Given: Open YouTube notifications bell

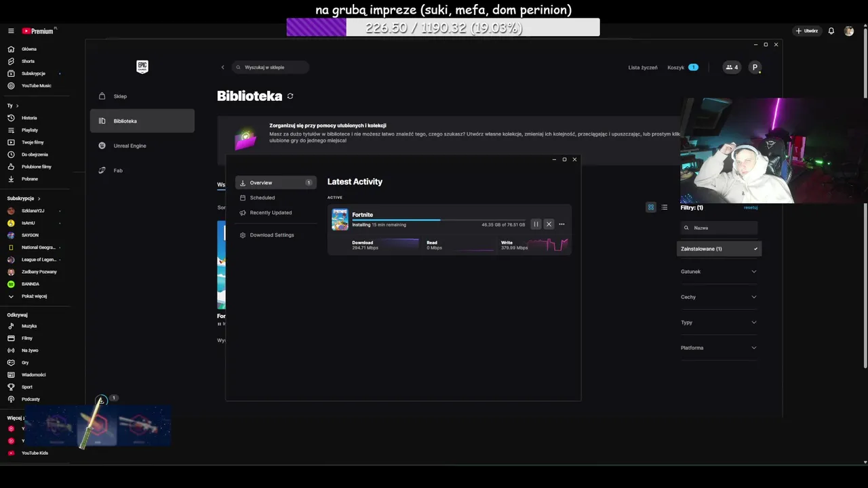Looking at the screenshot, I should 831,31.
